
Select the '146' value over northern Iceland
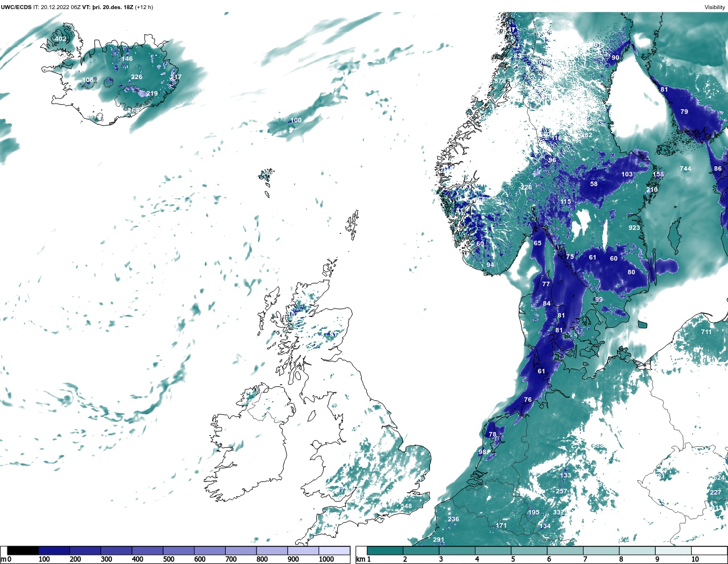pyautogui.click(x=127, y=59)
